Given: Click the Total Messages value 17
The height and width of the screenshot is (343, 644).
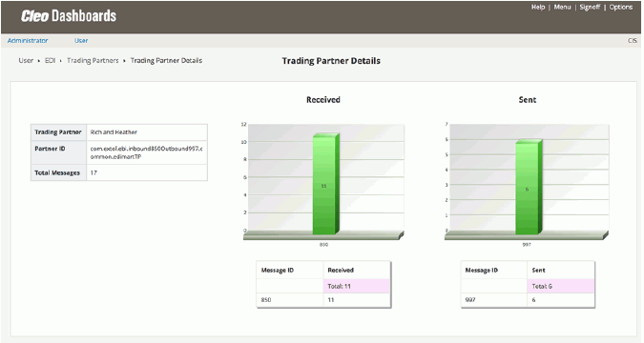Looking at the screenshot, I should 93,172.
